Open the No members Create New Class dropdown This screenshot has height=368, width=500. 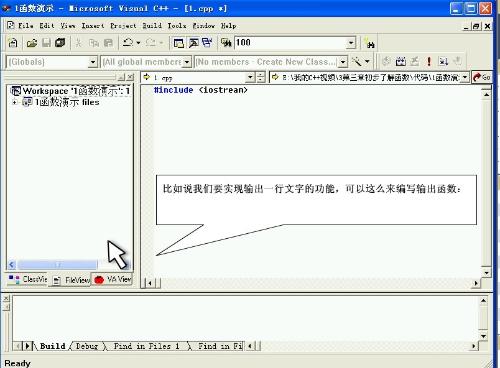[343, 62]
